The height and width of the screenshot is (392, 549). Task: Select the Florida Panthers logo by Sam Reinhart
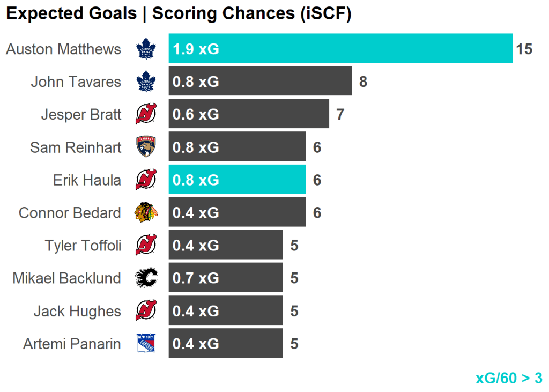(145, 147)
